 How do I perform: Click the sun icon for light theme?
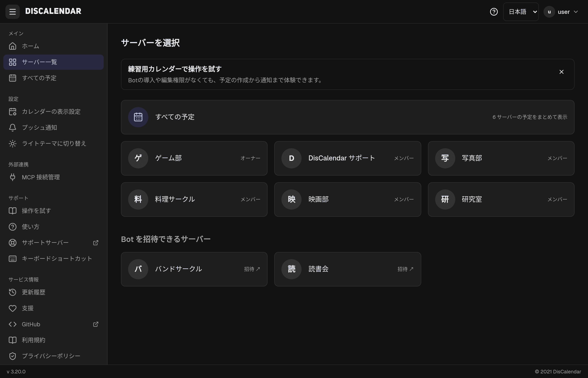[x=13, y=144]
